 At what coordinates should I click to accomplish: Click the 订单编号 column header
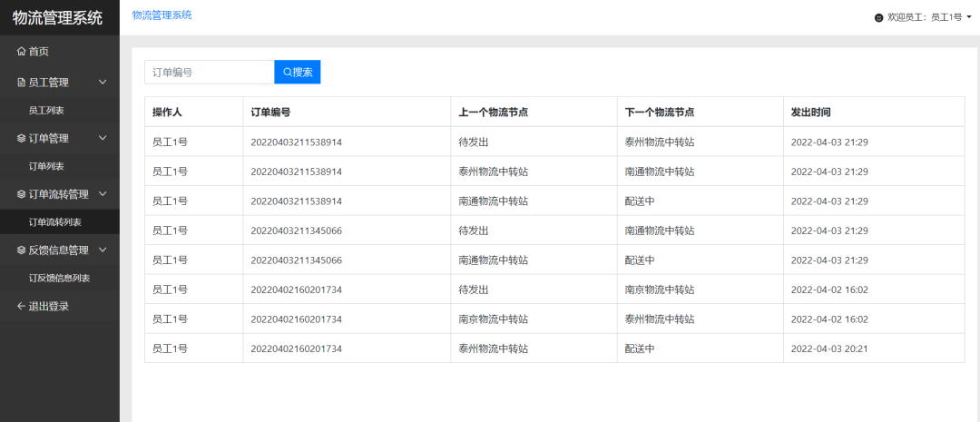[270, 112]
